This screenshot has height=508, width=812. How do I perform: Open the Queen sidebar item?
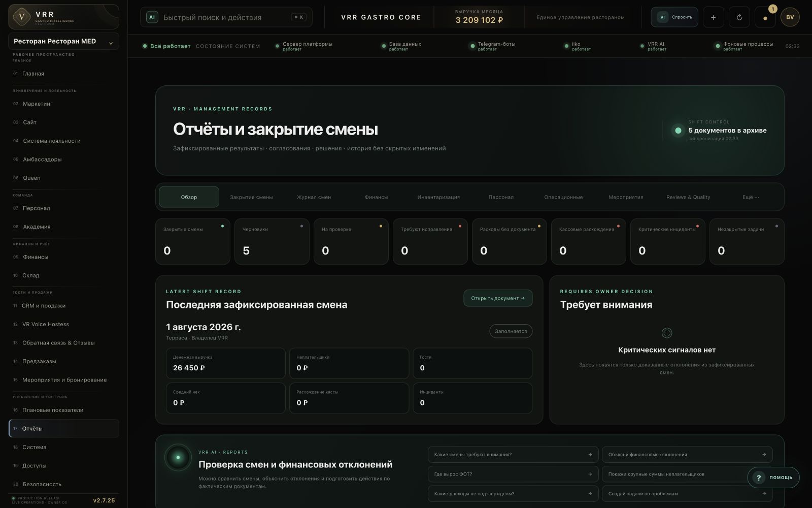coord(63,178)
